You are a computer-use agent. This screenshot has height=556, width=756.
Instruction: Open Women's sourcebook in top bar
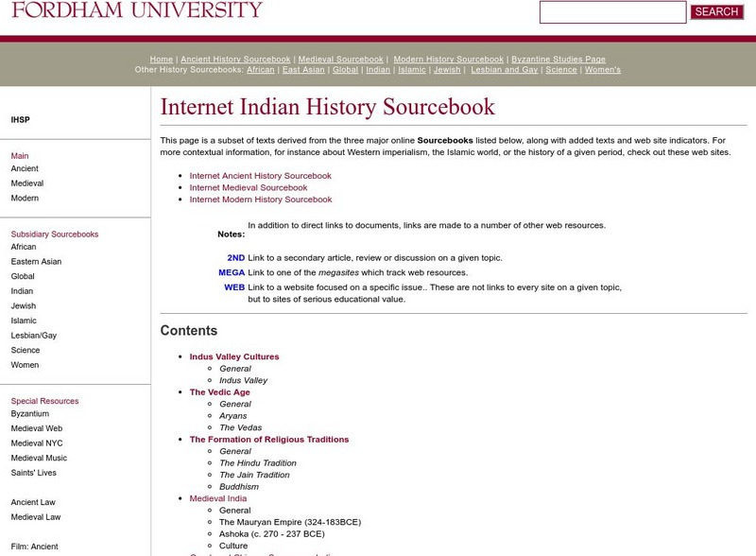(x=603, y=70)
